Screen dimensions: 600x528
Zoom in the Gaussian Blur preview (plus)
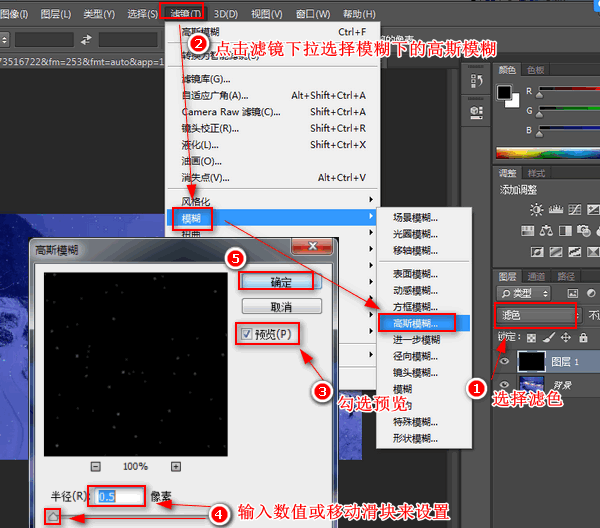(x=176, y=466)
